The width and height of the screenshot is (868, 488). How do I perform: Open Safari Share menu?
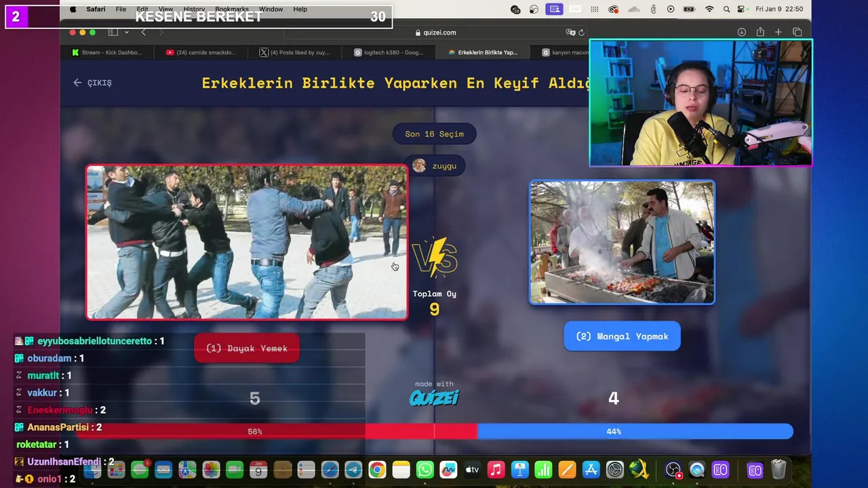(x=760, y=32)
